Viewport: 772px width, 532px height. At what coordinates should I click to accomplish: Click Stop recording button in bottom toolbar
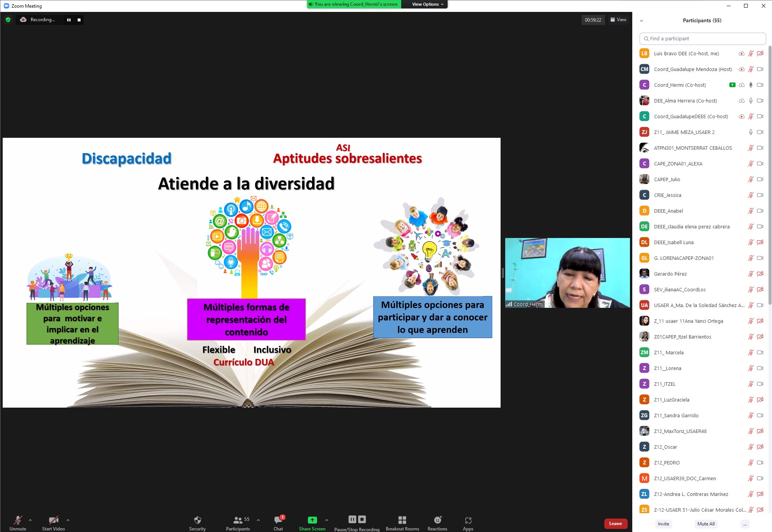(362, 519)
